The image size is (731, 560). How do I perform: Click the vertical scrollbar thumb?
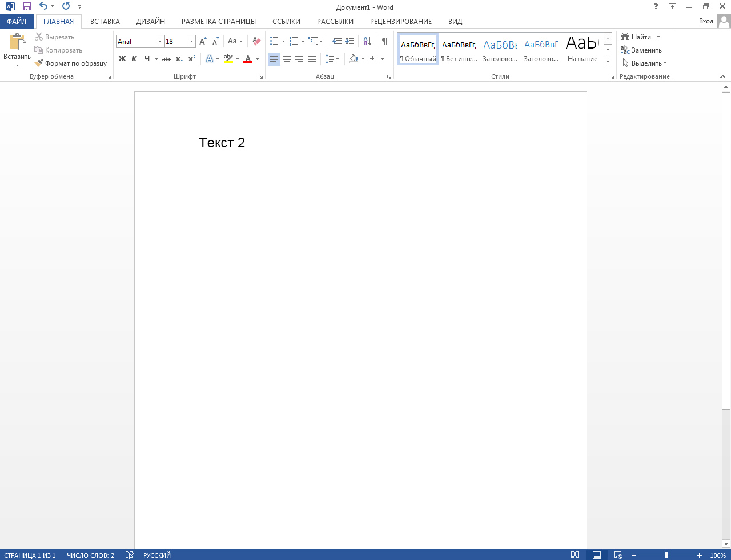pos(726,251)
